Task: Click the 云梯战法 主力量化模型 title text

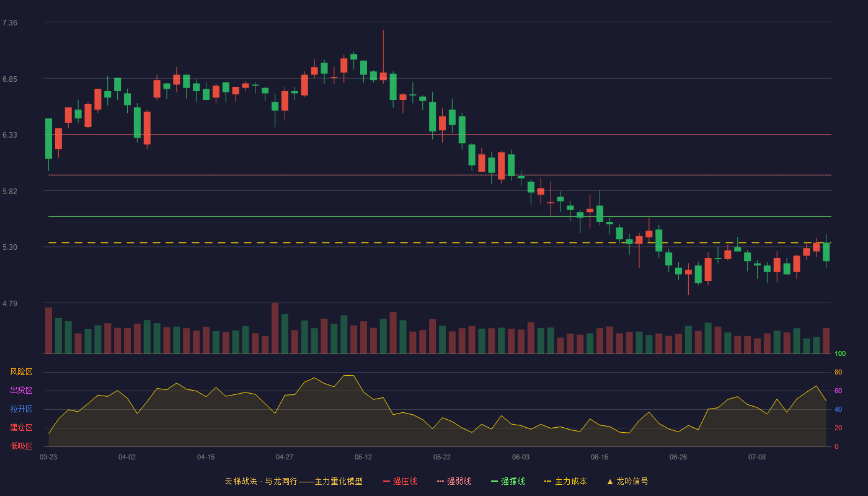Action: coord(294,481)
